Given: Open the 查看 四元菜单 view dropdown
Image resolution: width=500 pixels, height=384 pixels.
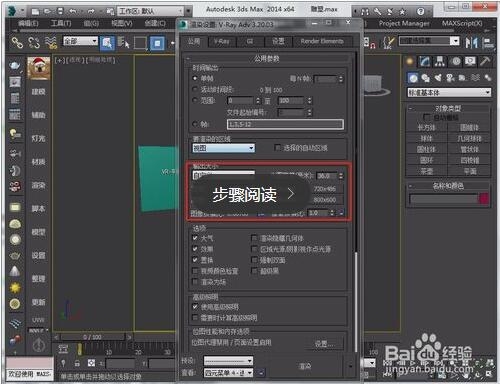Looking at the screenshot, I should [228, 373].
